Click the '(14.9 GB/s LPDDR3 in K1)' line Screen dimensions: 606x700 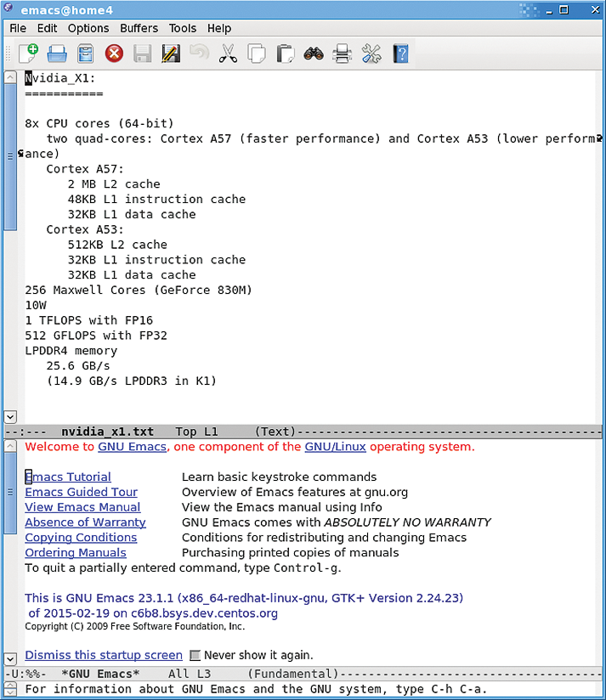pyautogui.click(x=132, y=381)
